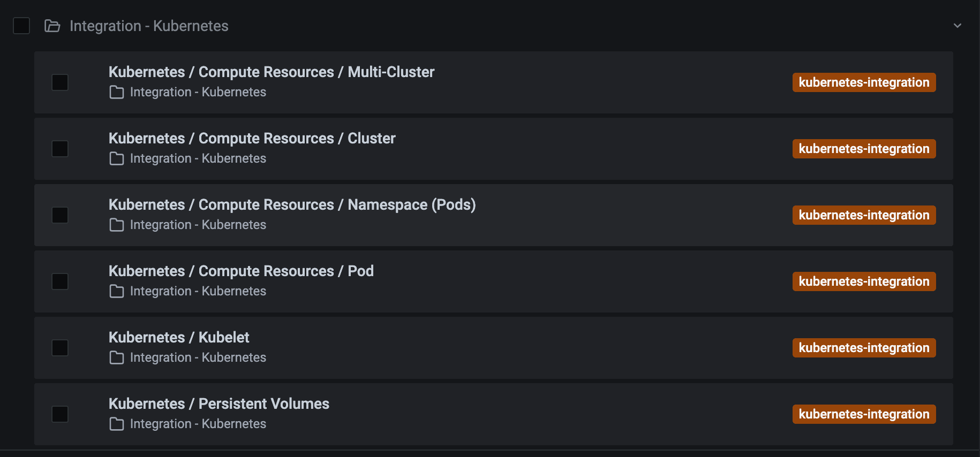Click kubernetes-integration tag on Persistent Volumes row
The width and height of the screenshot is (980, 457).
tap(864, 414)
